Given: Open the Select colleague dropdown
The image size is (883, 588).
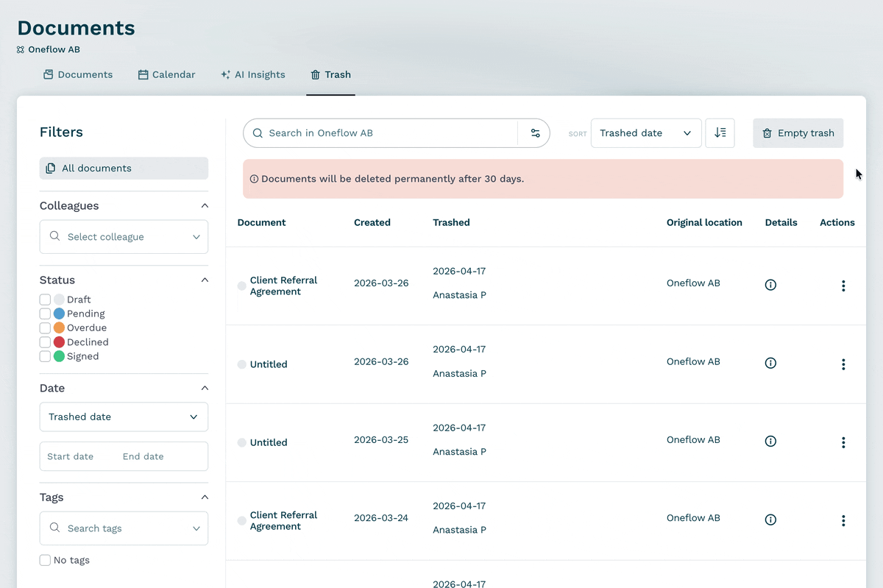Looking at the screenshot, I should [x=124, y=237].
